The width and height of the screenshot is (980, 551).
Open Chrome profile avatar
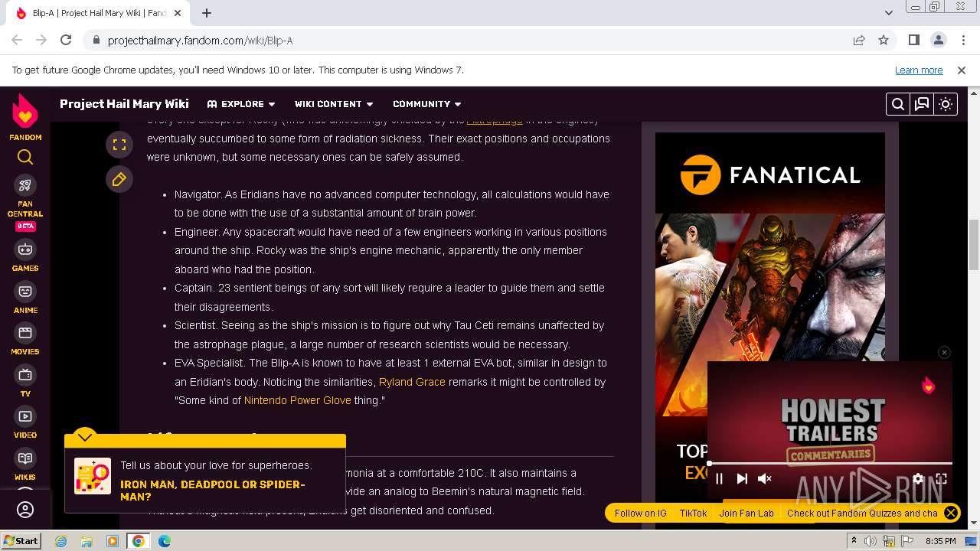click(939, 40)
